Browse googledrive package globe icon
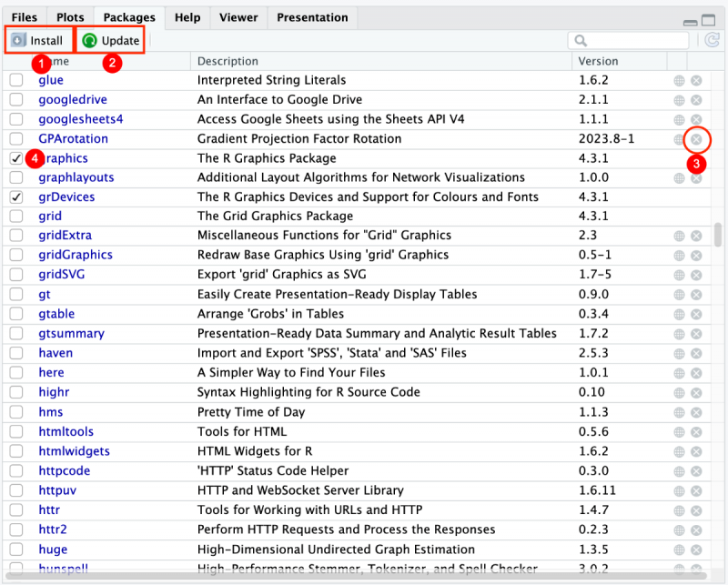This screenshot has height=585, width=728. (x=679, y=100)
